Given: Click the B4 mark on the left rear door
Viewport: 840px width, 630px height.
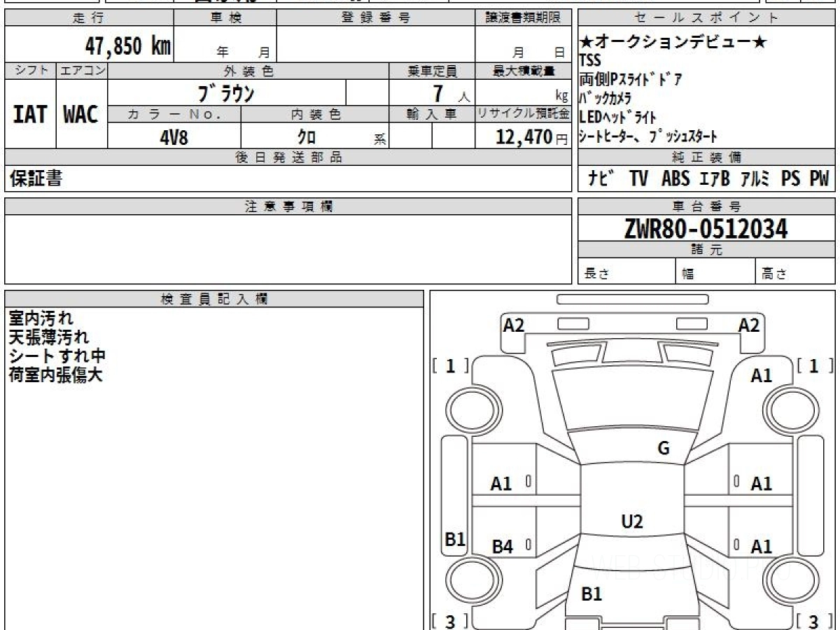Looking at the screenshot, I should click(x=502, y=547).
